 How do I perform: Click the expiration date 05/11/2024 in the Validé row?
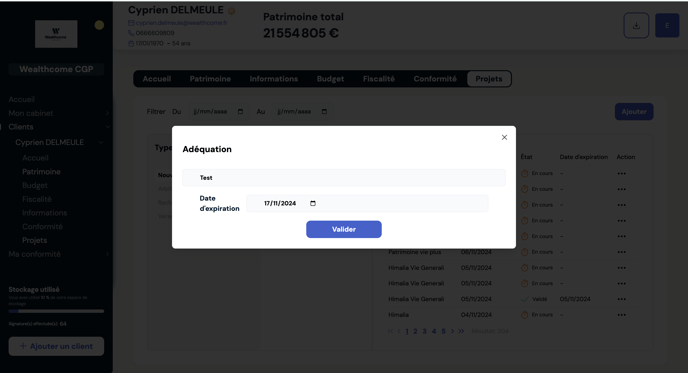pos(575,299)
